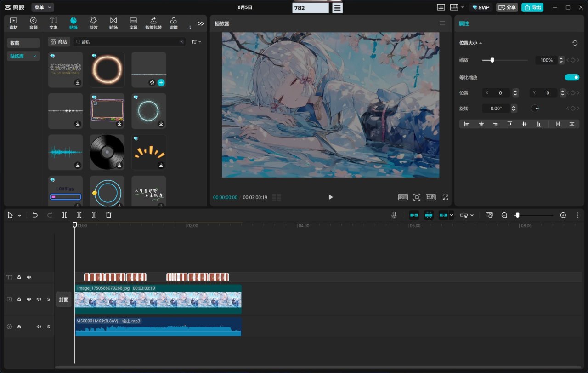This screenshot has width=588, height=373.
Task: Start voice recording with microphone icon
Action: pos(394,215)
